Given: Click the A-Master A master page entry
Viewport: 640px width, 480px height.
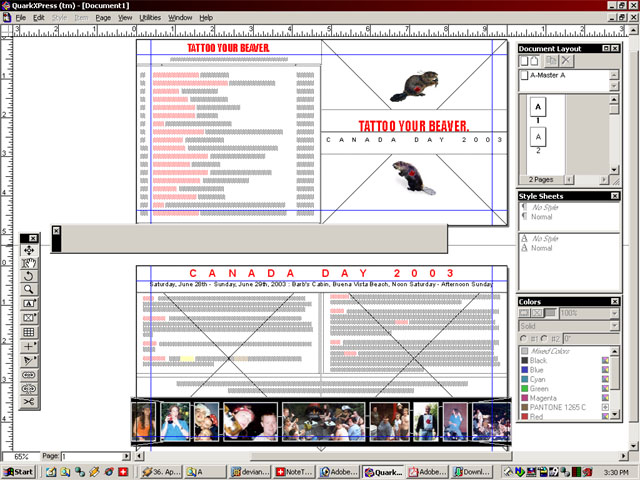Looking at the screenshot, I should pos(547,75).
